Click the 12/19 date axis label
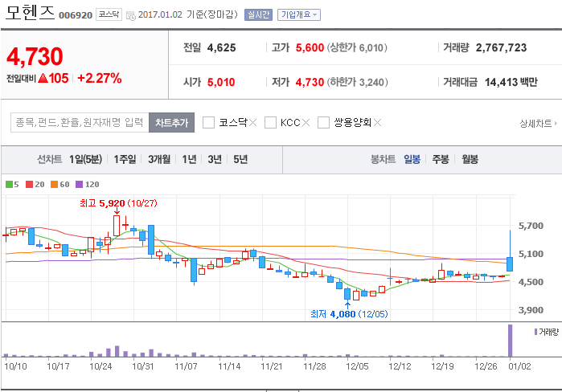This screenshot has height=392, width=562. [x=442, y=366]
